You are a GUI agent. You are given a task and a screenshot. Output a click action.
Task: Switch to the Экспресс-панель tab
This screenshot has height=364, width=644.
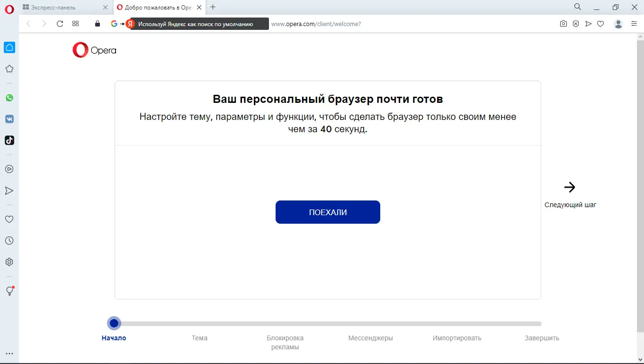pos(62,7)
